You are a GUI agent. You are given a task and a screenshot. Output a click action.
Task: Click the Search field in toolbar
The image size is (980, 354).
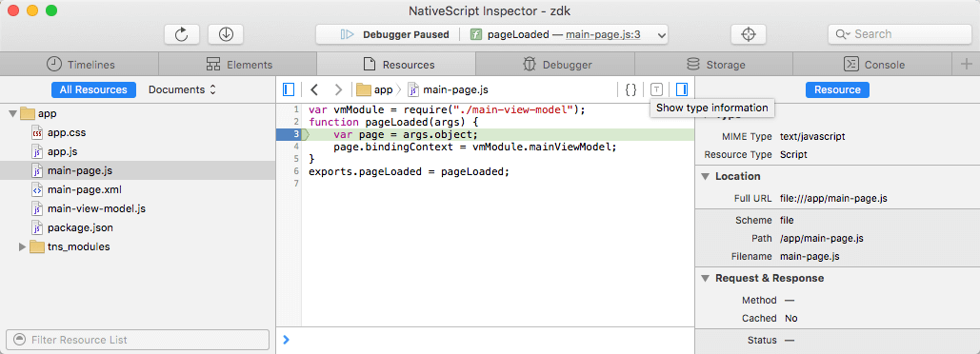coord(899,34)
